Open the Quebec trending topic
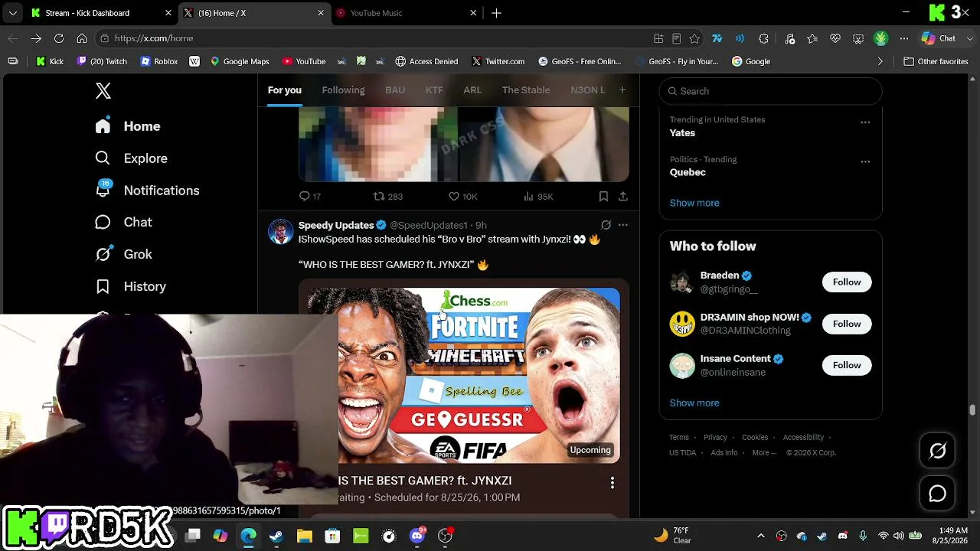Image resolution: width=980 pixels, height=551 pixels. coord(688,172)
